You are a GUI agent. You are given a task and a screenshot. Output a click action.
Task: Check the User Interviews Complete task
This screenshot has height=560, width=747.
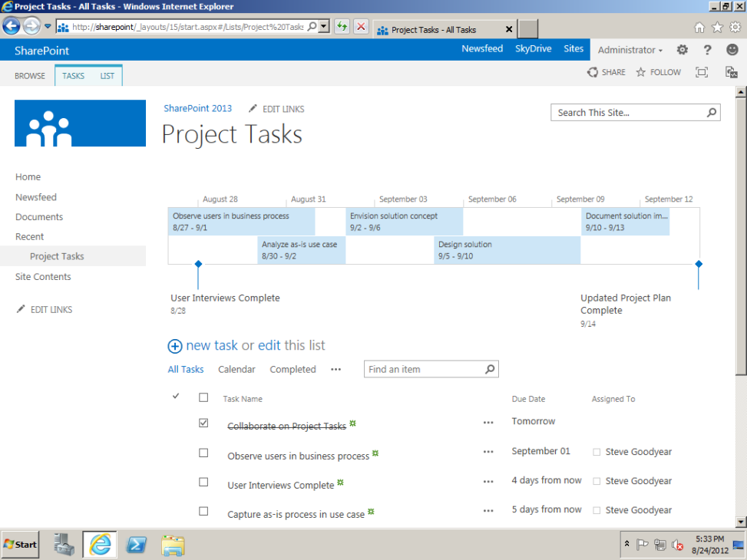coord(203,481)
